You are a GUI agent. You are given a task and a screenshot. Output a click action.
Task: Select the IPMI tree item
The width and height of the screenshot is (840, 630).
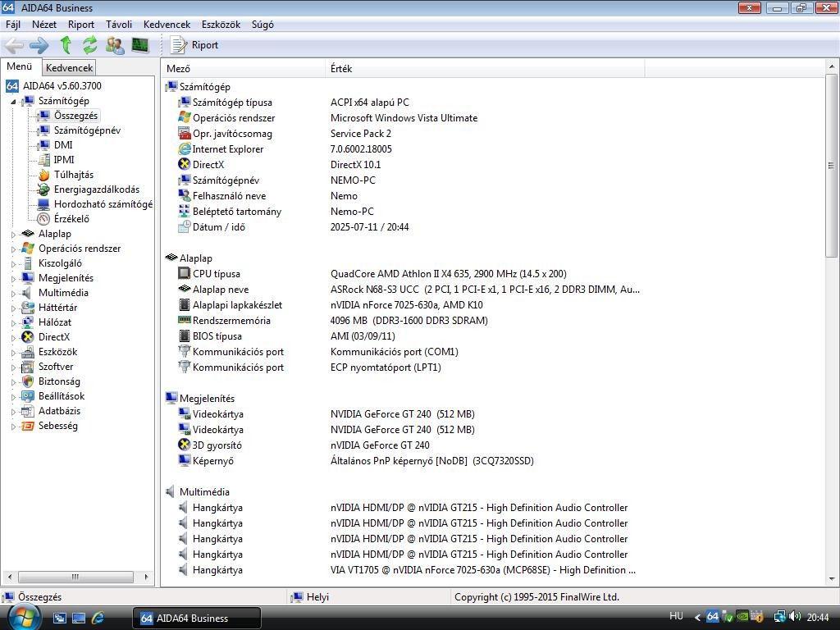pos(64,160)
